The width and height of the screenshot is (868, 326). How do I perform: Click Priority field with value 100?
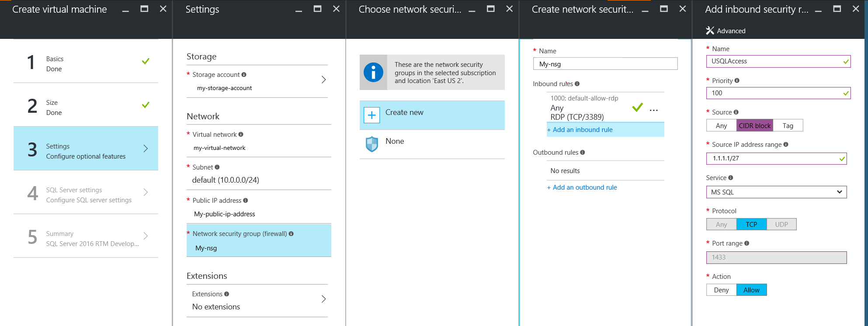point(778,93)
